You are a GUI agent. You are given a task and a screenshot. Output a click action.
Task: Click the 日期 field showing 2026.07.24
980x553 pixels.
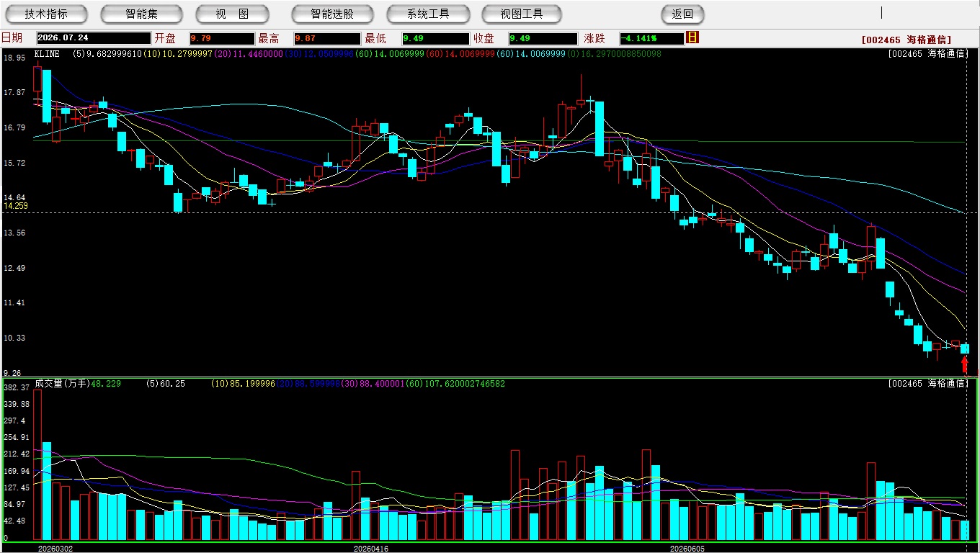pyautogui.click(x=94, y=38)
